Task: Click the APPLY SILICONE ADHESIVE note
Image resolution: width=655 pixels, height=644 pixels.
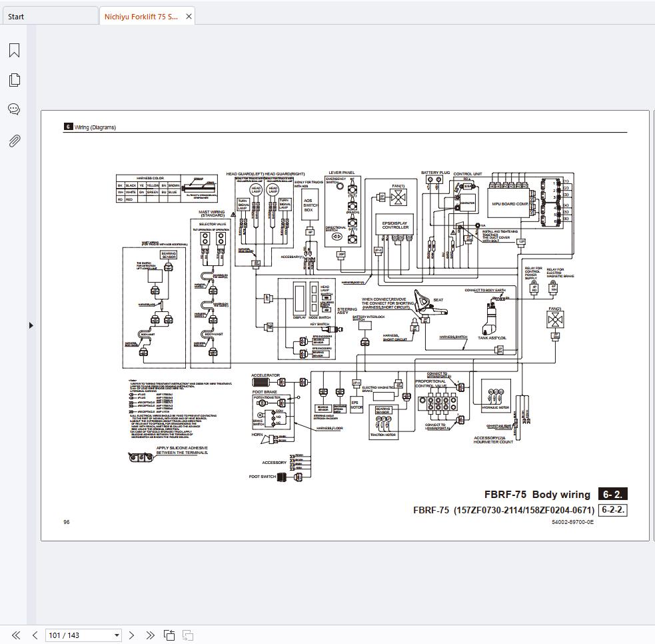Action: pos(182,450)
